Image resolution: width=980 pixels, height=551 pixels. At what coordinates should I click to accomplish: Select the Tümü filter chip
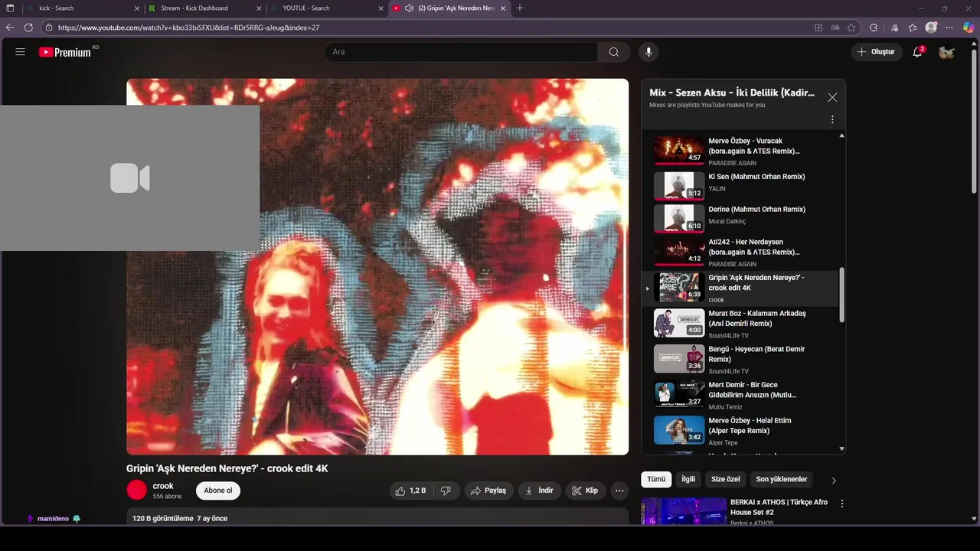pyautogui.click(x=656, y=479)
